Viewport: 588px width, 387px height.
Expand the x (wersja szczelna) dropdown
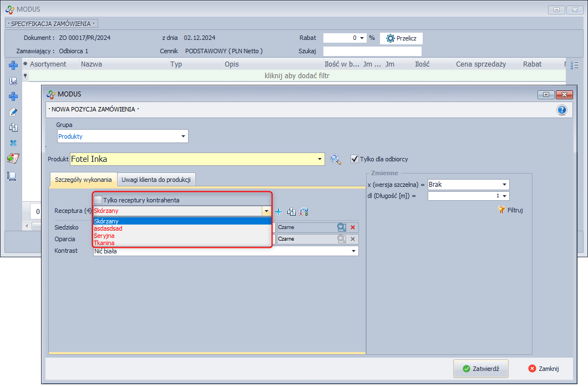point(504,185)
